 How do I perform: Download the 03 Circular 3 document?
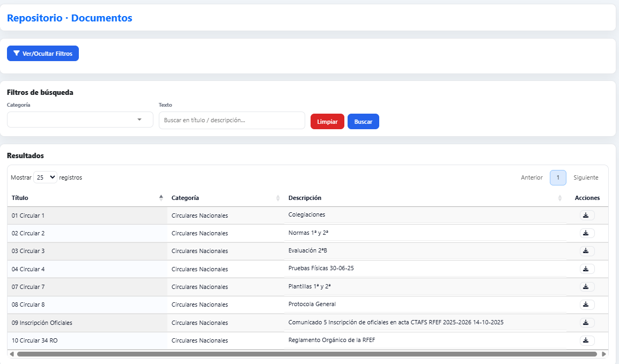pos(586,251)
